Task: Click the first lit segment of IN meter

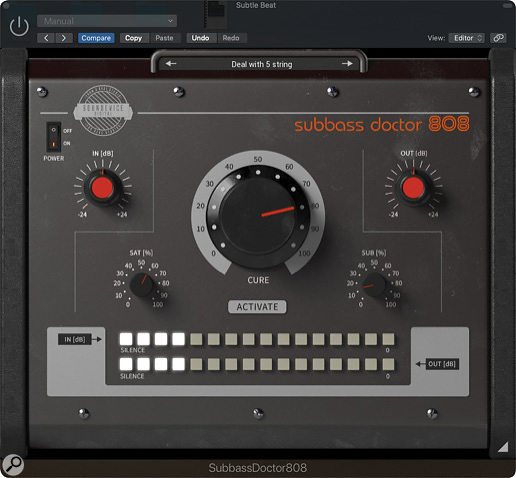Action: coord(126,339)
